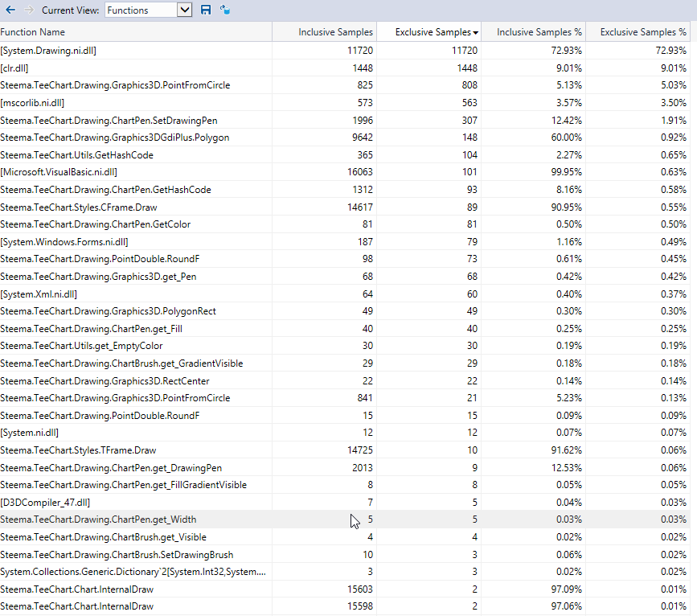Sort by the Inclusive Samples column header
The height and width of the screenshot is (616, 697).
click(325, 32)
